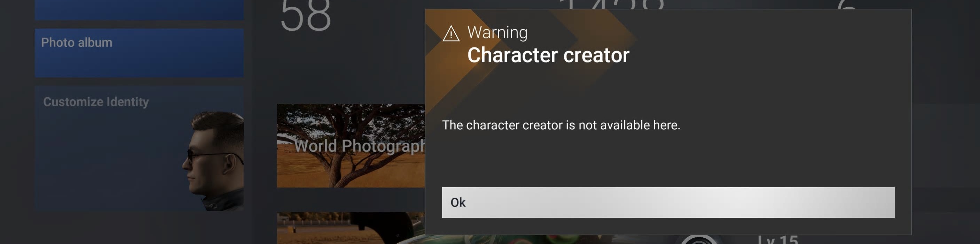Click the racetrack thumbnail below World Photography

point(351,228)
